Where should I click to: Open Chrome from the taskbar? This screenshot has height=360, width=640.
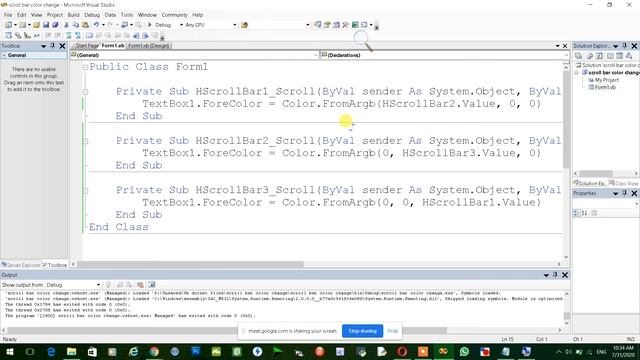click(x=154, y=351)
